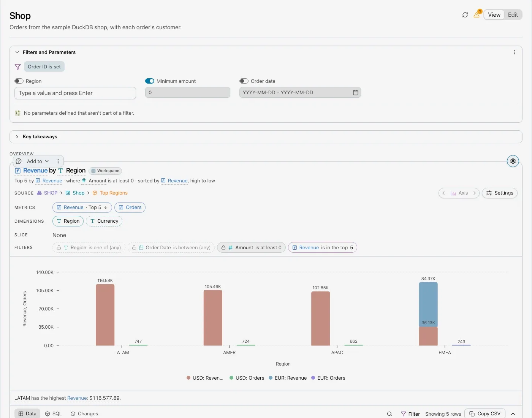Go to previous chart type arrow
Screen dimensions: 532x418
pos(443,193)
